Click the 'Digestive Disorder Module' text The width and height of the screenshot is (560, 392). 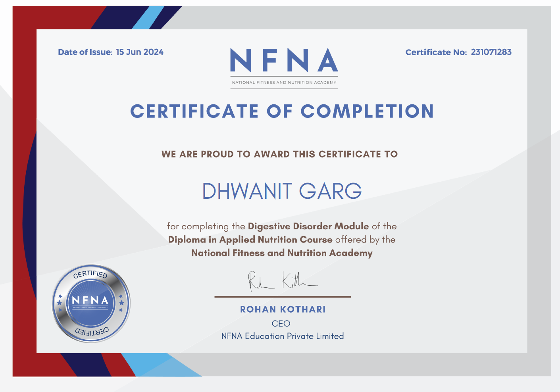pyautogui.click(x=308, y=226)
